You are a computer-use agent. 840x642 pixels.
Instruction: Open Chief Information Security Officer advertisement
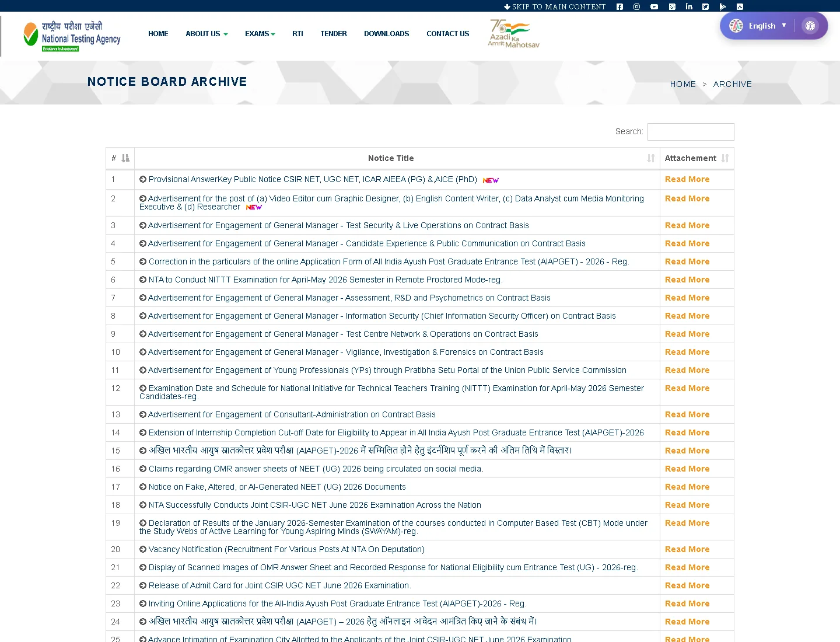tap(381, 316)
